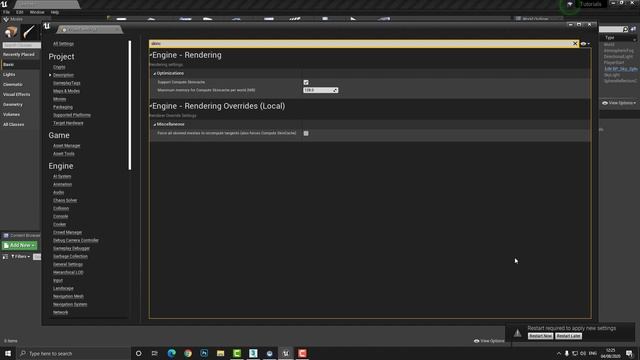Collapse Engine - Rendering Overrides (Local) section
640x360 pixels.
151,106
